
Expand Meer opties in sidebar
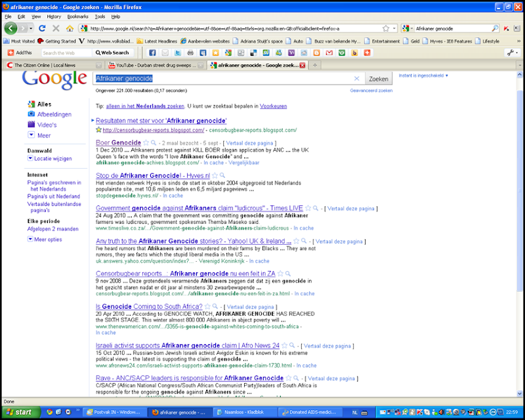[30, 239]
